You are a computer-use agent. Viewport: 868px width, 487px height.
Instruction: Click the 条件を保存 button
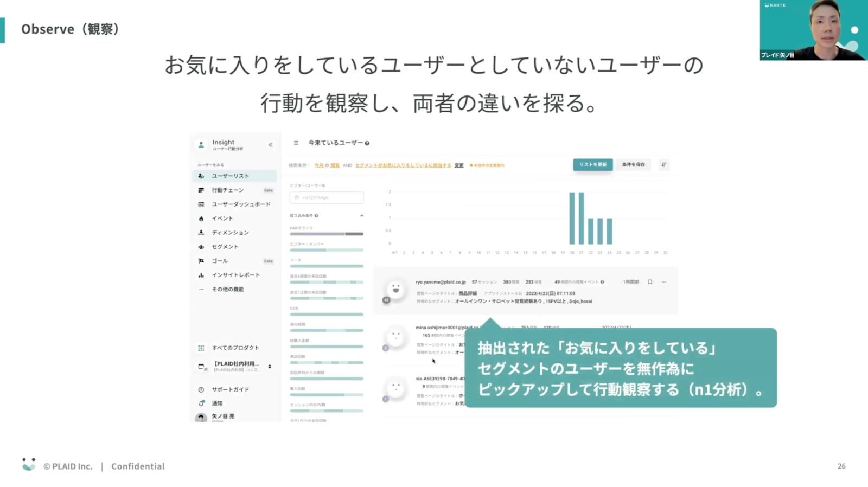(x=633, y=165)
